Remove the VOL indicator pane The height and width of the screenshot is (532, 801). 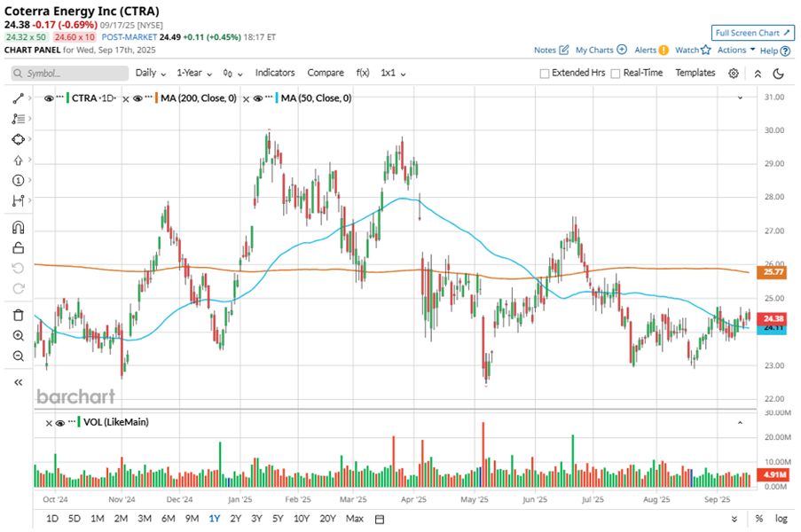(x=49, y=423)
